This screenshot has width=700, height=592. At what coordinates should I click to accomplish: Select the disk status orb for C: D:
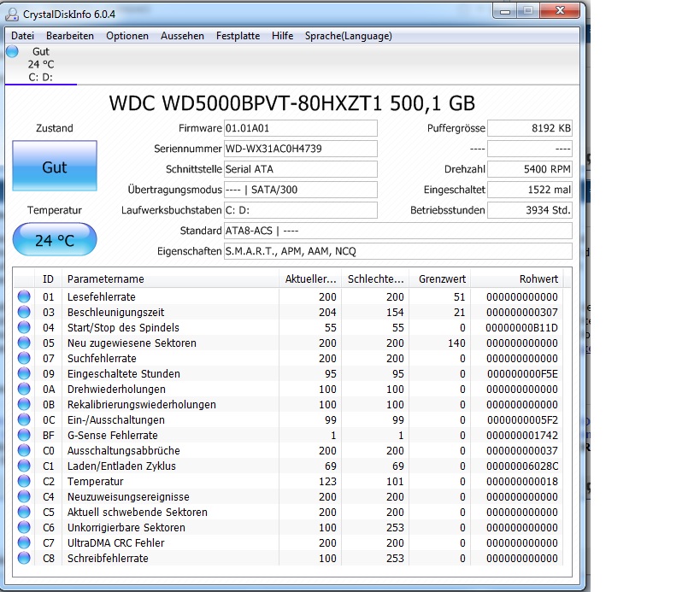(13, 51)
